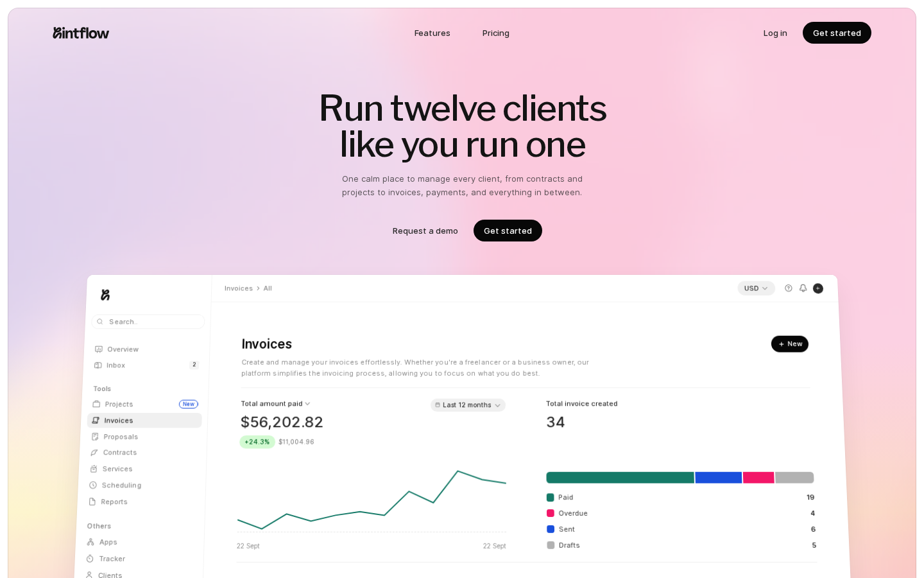This screenshot has height=578, width=924.
Task: Open the Last 12 months dropdown
Action: (x=468, y=405)
